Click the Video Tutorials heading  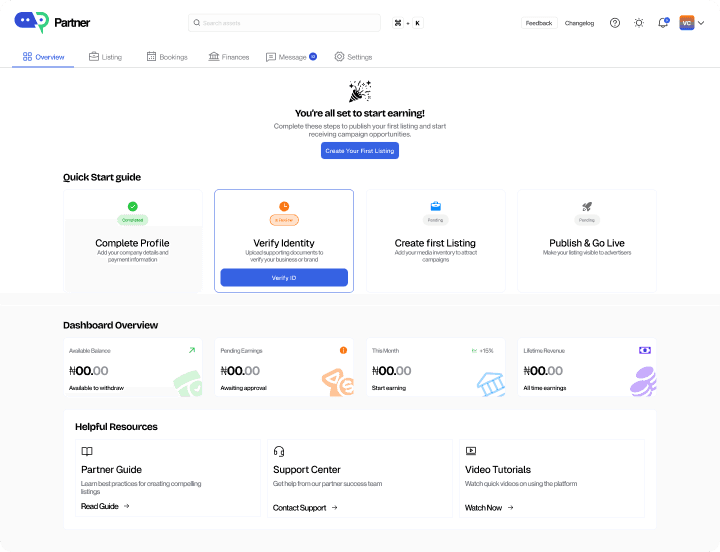(x=498, y=470)
